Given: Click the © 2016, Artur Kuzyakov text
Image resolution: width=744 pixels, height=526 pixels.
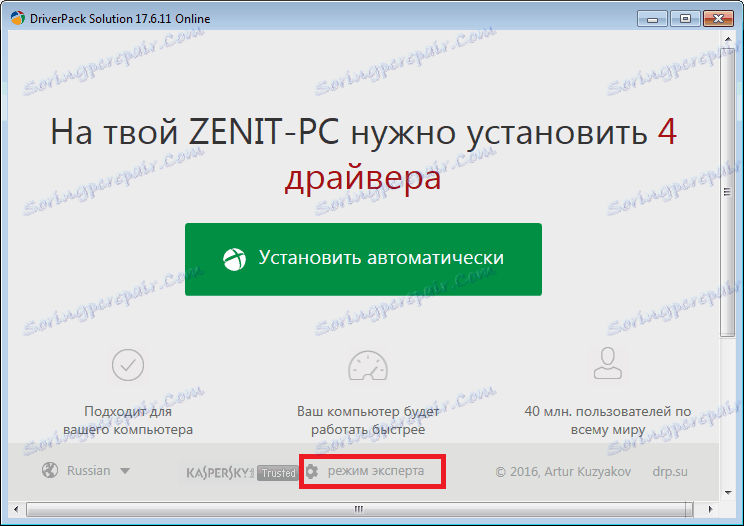Looking at the screenshot, I should 563,471.
